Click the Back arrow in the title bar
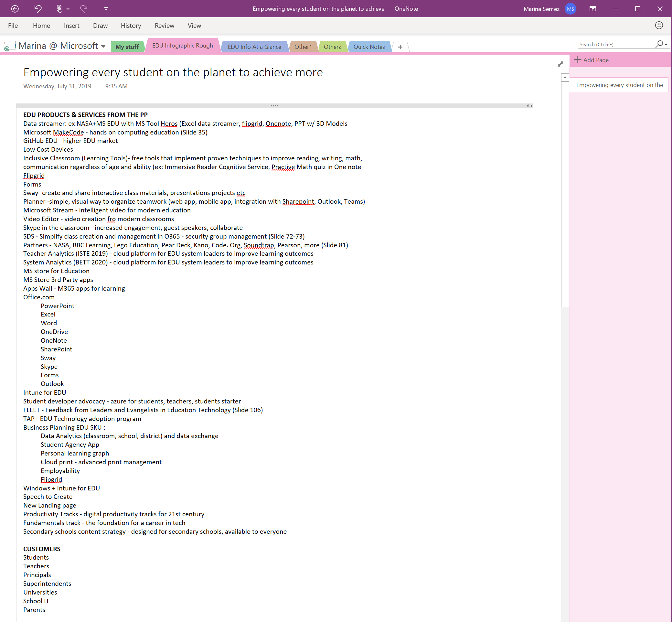Viewport: 672px width, 622px height. click(15, 9)
